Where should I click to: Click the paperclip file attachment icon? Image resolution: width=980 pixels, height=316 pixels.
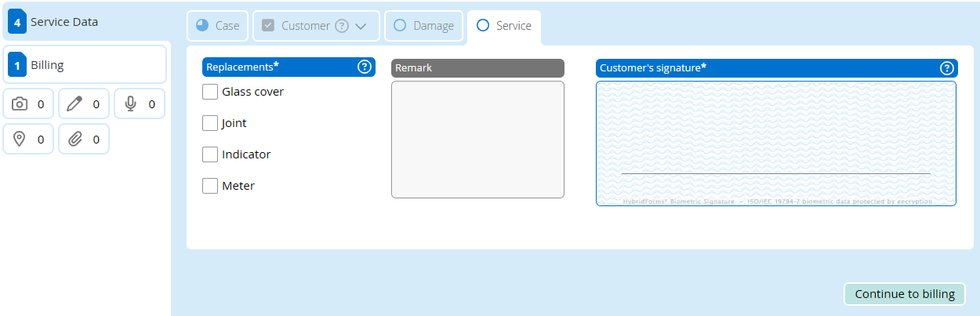pyautogui.click(x=75, y=139)
